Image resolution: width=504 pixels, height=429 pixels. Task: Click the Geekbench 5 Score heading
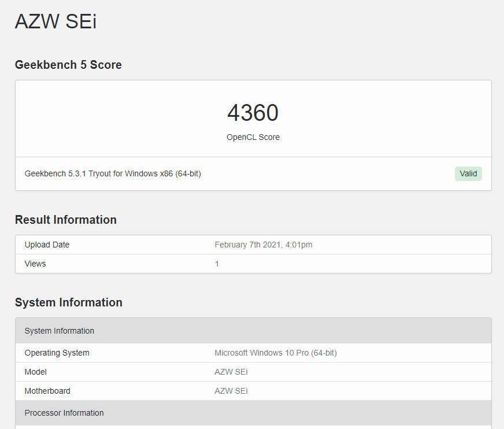[68, 65]
